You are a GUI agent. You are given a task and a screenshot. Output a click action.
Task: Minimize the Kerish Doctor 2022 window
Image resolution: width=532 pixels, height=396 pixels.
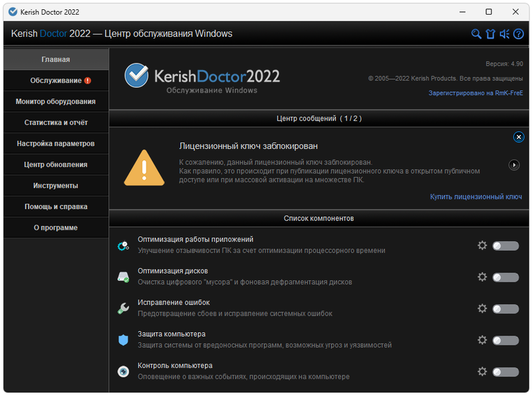(x=462, y=12)
